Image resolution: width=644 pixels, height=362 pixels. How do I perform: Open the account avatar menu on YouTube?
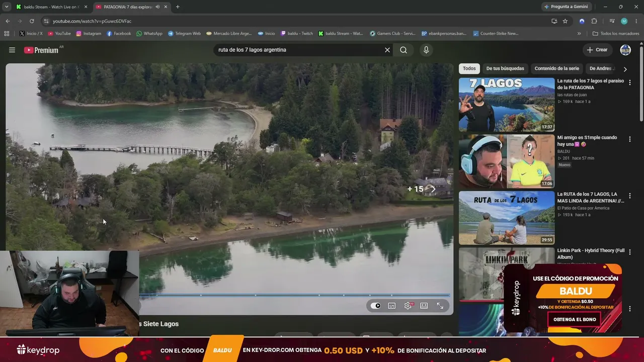tap(625, 50)
